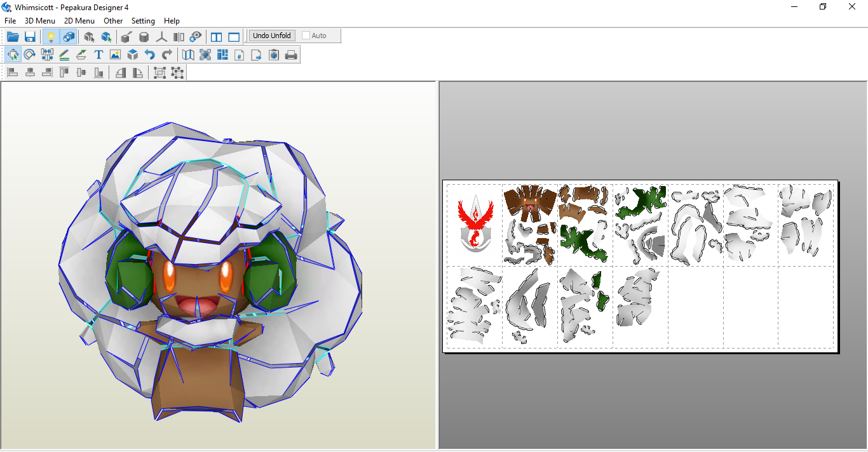Select the Edit Flaps tool
Screen dimensions: 868x452
tap(81, 55)
